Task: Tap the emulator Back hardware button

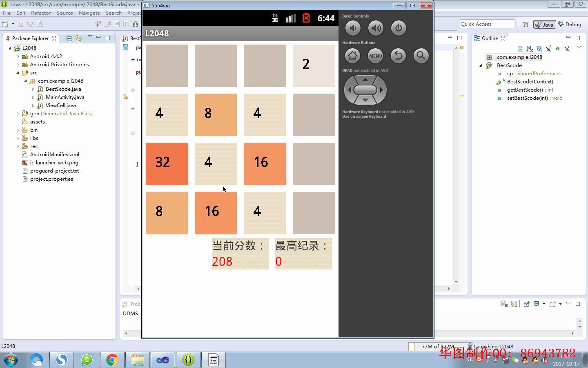Action: [398, 56]
